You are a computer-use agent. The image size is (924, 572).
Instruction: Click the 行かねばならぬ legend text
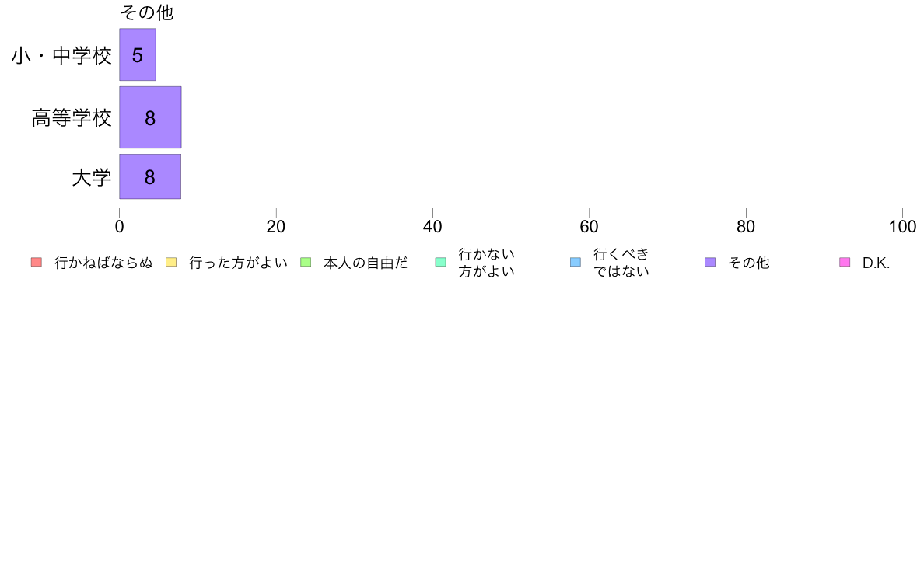coord(103,263)
